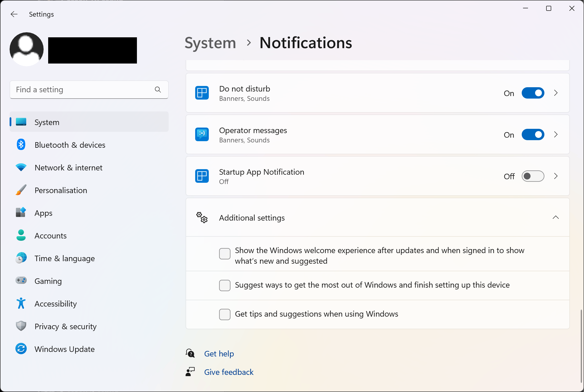Click the back arrow icon
This screenshot has height=392, width=584.
tap(14, 14)
